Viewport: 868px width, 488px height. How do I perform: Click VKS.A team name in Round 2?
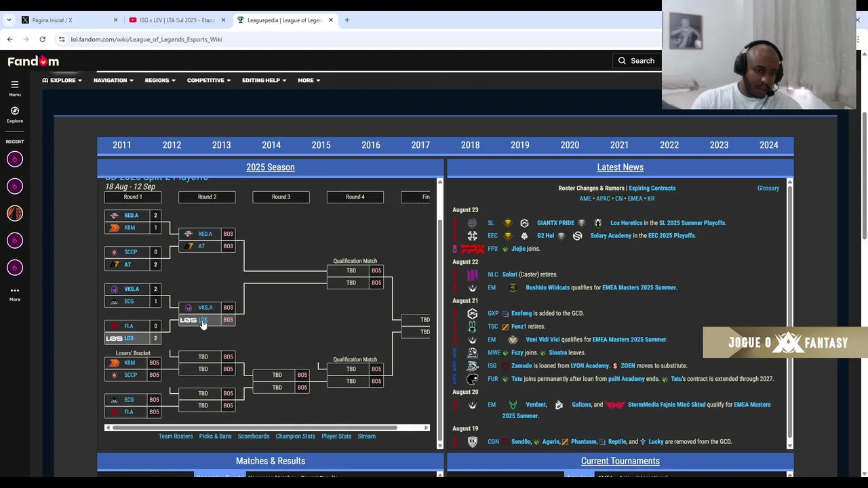click(205, 308)
